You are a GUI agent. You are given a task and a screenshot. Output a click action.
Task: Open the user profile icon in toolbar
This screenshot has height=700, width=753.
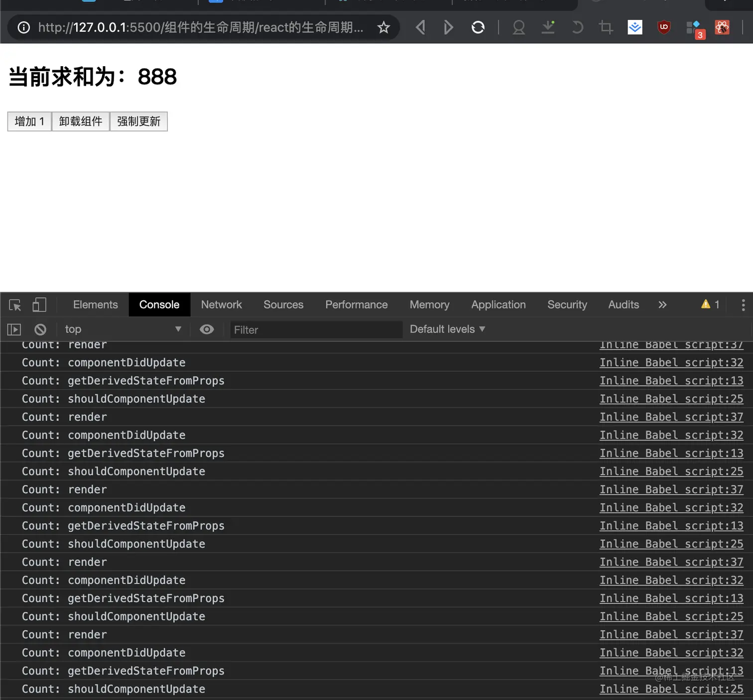(x=519, y=27)
